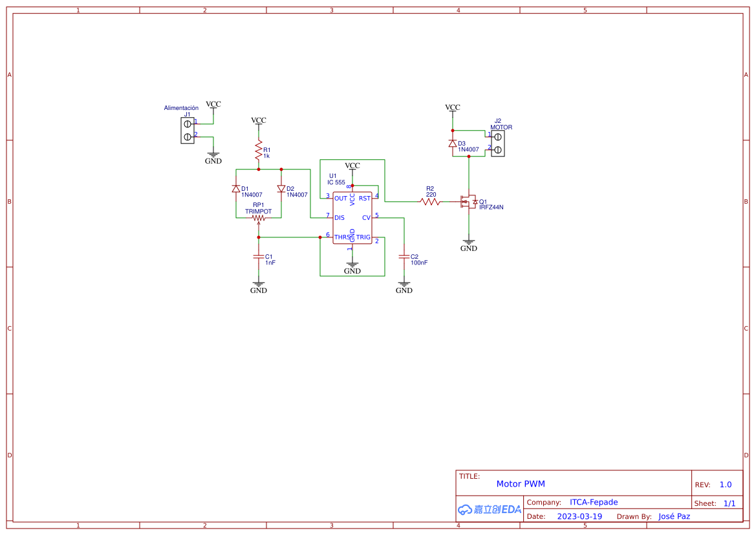
Task: Click diode D3 near the motor connector
Action: point(453,142)
